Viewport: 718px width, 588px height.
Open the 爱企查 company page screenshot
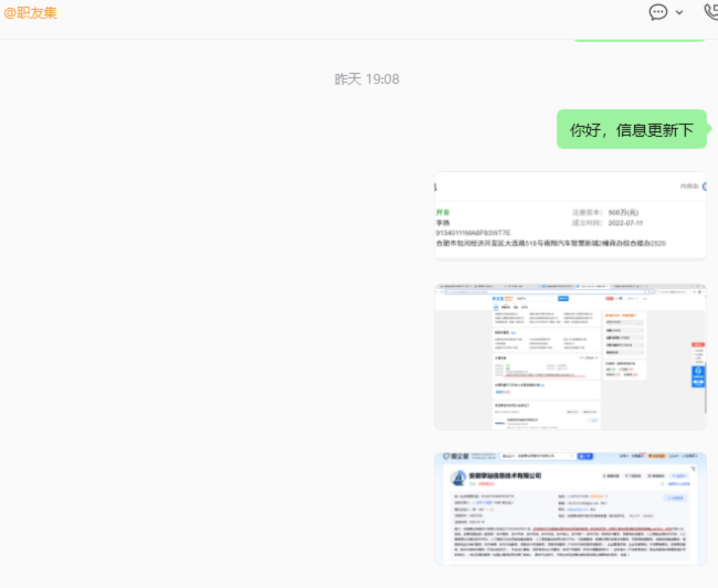[570, 508]
